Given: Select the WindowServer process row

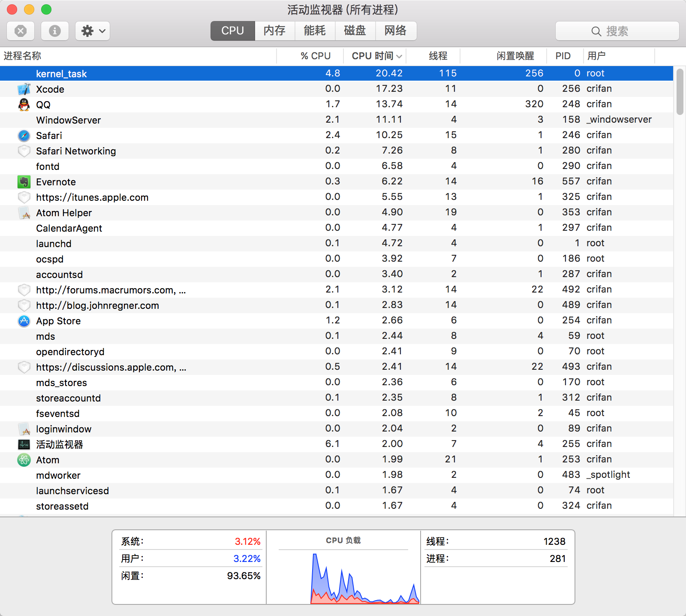Looking at the screenshot, I should 337,120.
